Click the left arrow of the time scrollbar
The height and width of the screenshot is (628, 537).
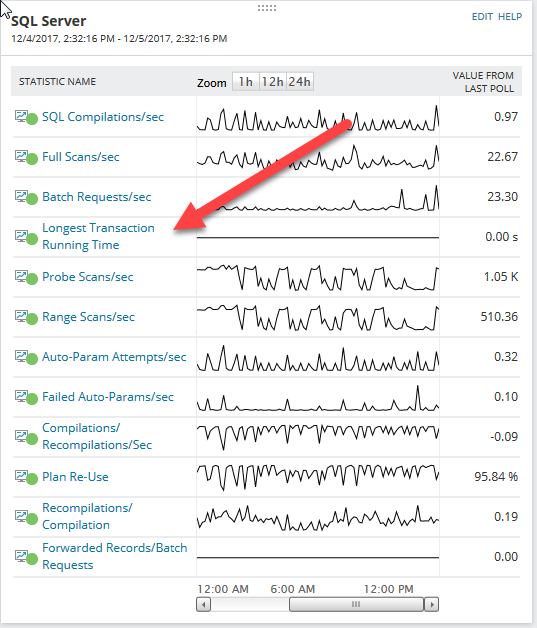203,604
